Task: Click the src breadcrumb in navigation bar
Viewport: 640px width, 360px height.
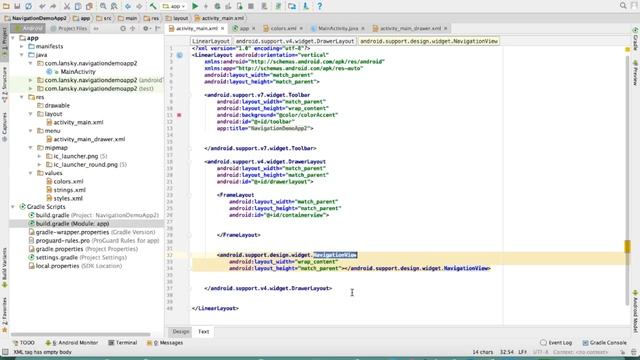Action: tap(104, 18)
